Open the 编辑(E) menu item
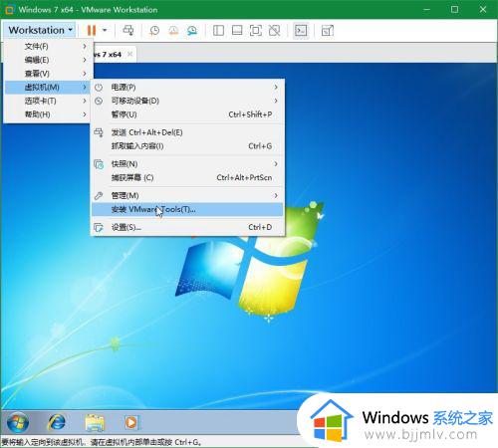The width and height of the screenshot is (498, 448). click(48, 60)
